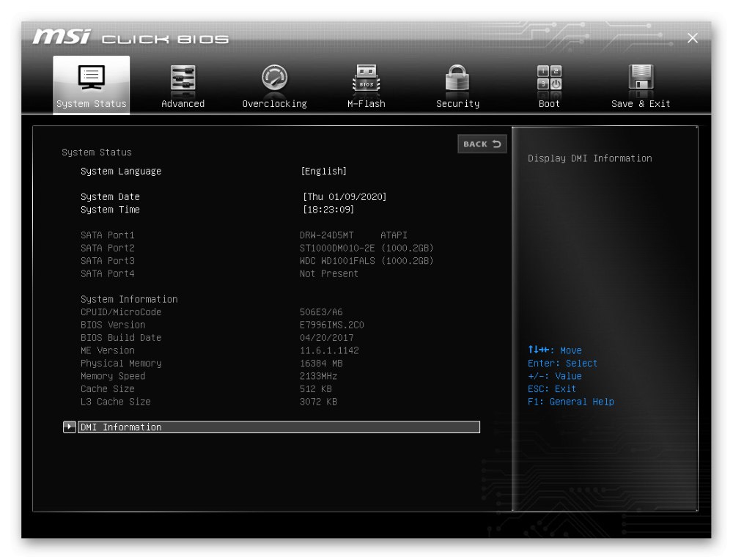This screenshot has width=733, height=560.
Task: Click the MSI Click BIOS logo
Action: pyautogui.click(x=130, y=37)
